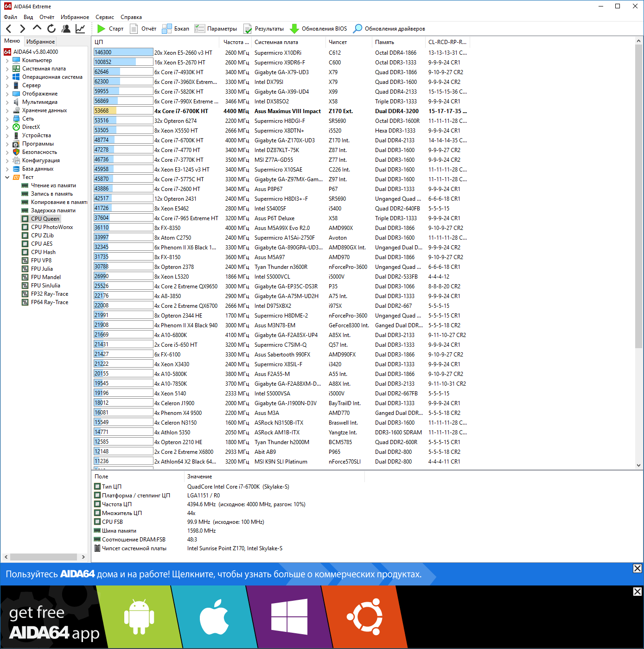This screenshot has width=644, height=649.
Task: Click the Android icon in the ad banner
Action: click(x=139, y=617)
